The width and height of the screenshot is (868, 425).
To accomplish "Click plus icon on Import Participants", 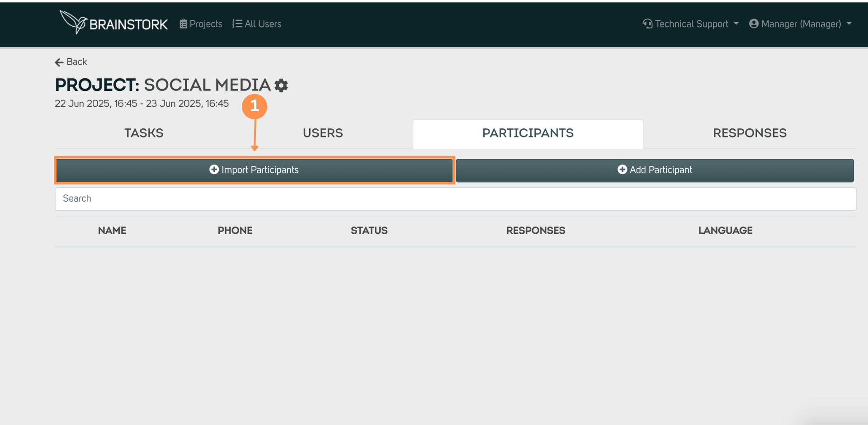I will click(214, 170).
